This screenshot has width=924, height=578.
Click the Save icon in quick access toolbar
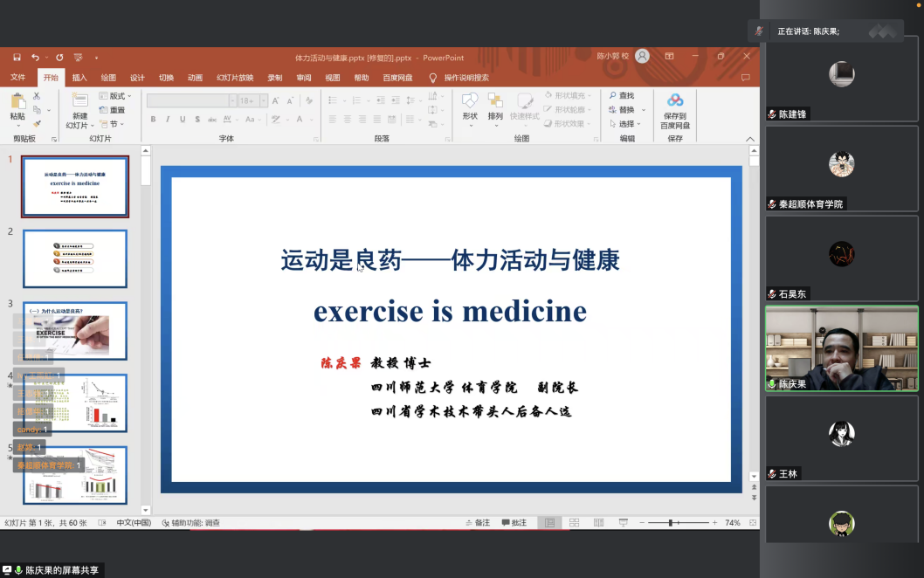coord(17,58)
